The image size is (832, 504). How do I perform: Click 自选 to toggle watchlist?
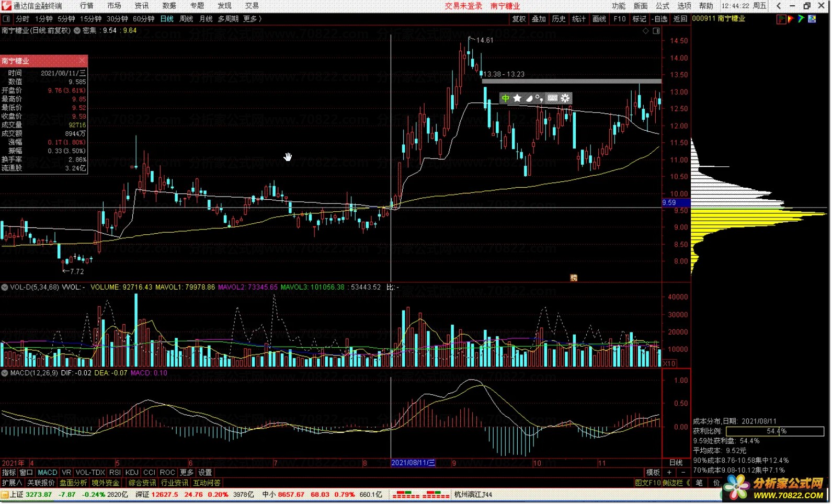click(x=660, y=19)
